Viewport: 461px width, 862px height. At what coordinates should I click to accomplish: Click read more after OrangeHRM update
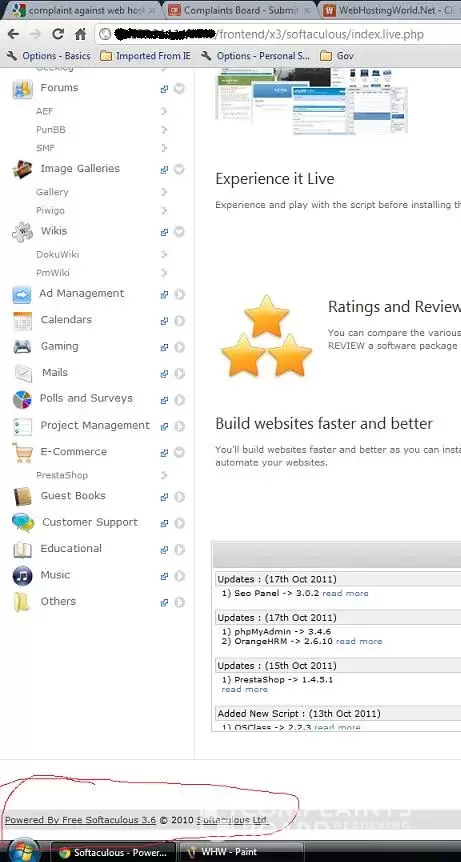(359, 641)
